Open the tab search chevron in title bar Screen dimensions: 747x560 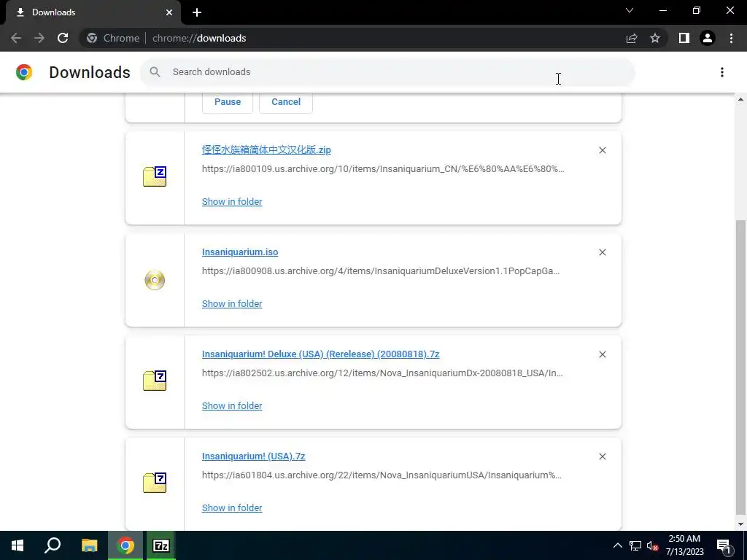(x=630, y=10)
